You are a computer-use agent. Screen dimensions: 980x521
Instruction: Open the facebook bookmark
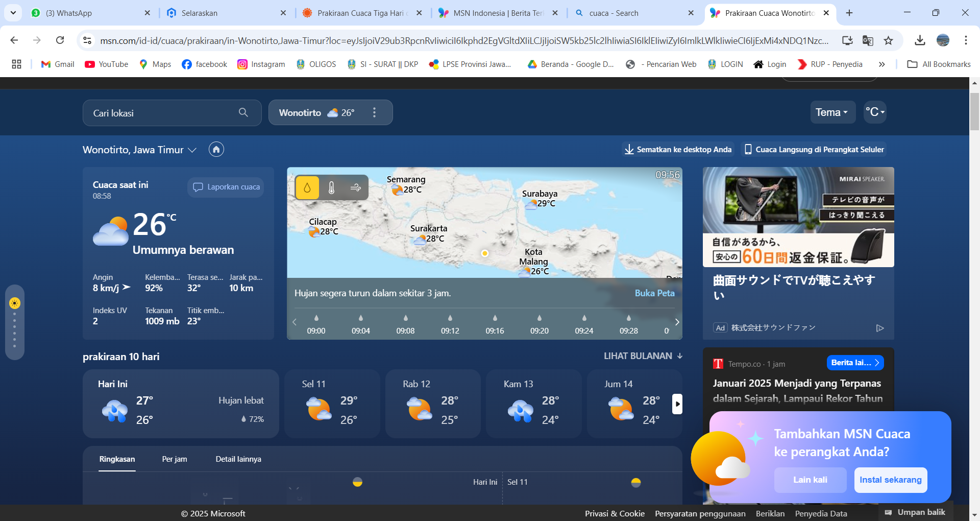click(204, 64)
